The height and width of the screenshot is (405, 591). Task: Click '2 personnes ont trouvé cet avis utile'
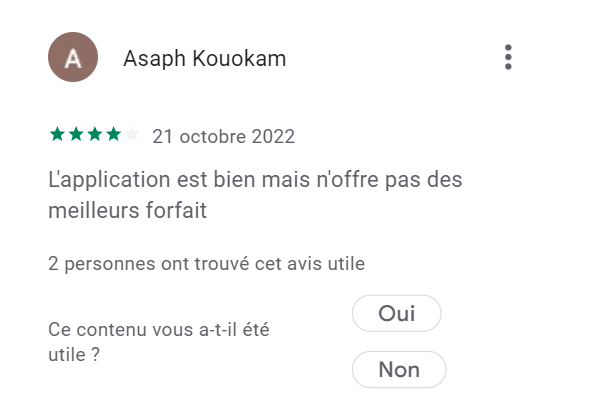coord(207,263)
